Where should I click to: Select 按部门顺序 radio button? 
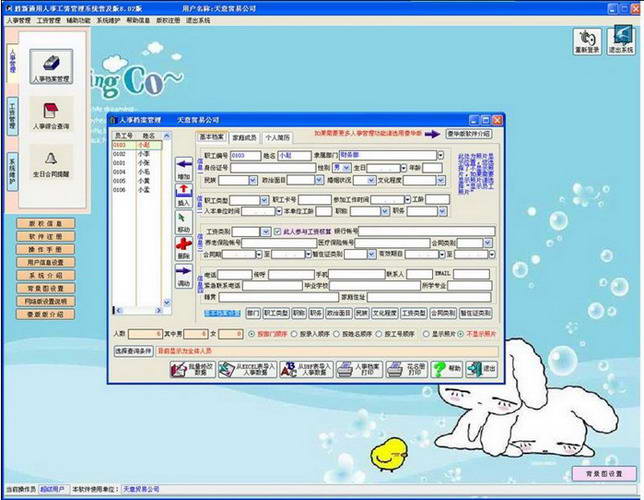(251, 334)
